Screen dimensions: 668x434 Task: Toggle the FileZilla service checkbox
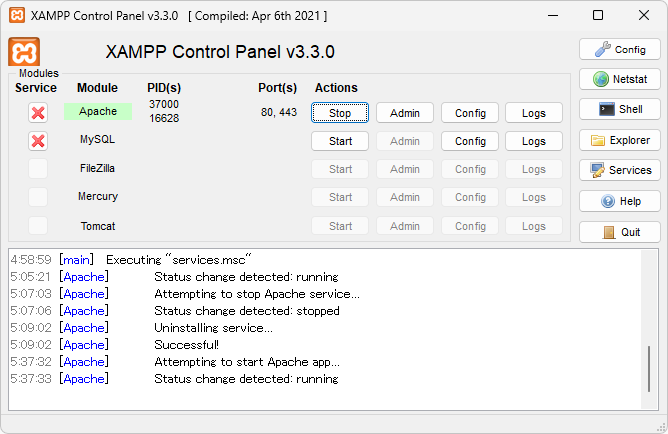[38, 169]
